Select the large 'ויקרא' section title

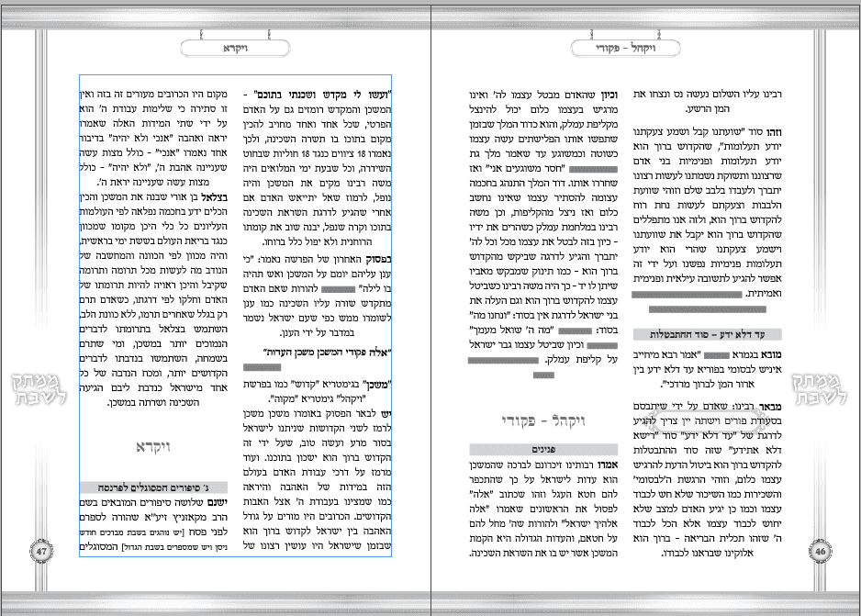pos(153,447)
